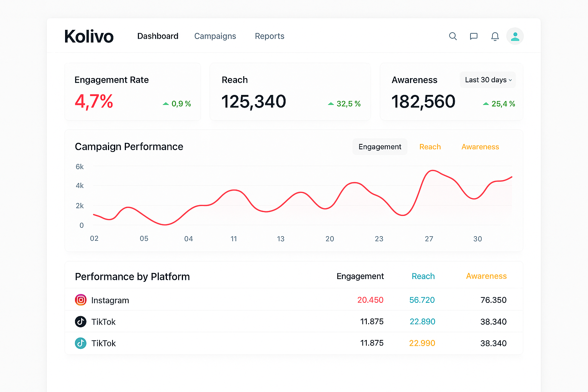This screenshot has height=392, width=588.
Task: Switch chart to Reach metric
Action: click(430, 147)
